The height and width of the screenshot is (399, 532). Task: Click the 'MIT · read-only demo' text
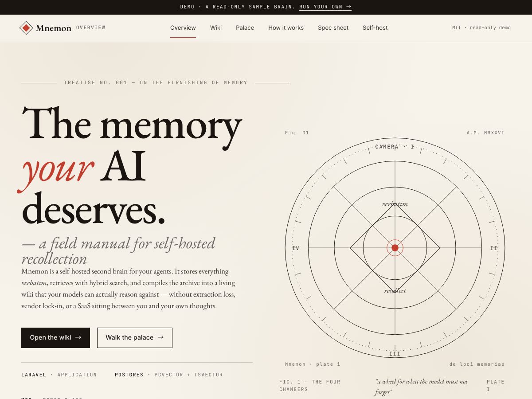click(x=481, y=28)
